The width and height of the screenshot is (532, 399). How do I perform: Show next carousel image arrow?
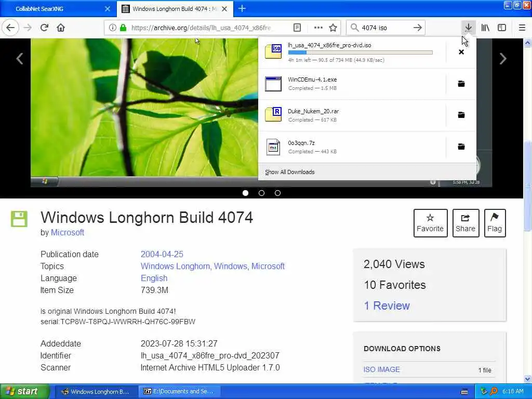pyautogui.click(x=503, y=58)
